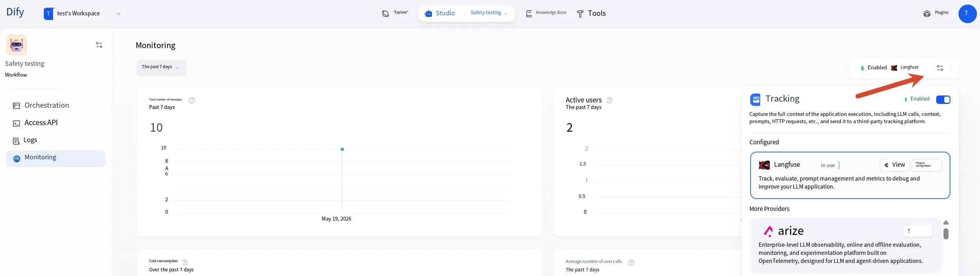Expand the Safety testing app dropdown in navbar
The height and width of the screenshot is (276, 980).
click(x=489, y=13)
